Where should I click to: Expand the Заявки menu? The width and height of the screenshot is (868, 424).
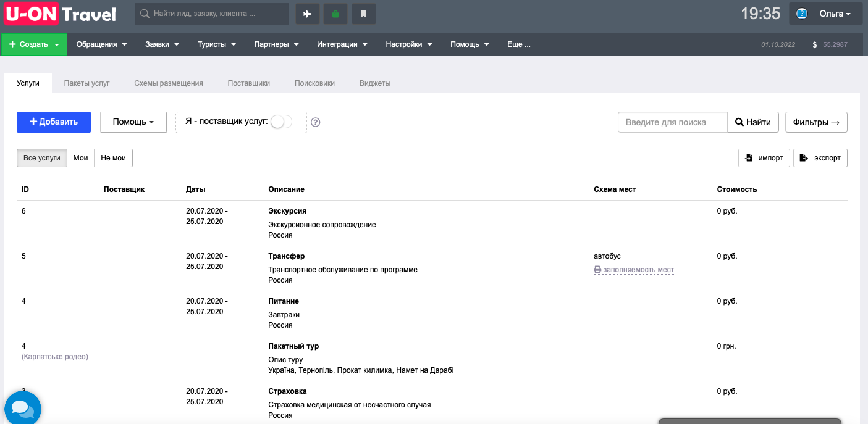[x=162, y=44]
